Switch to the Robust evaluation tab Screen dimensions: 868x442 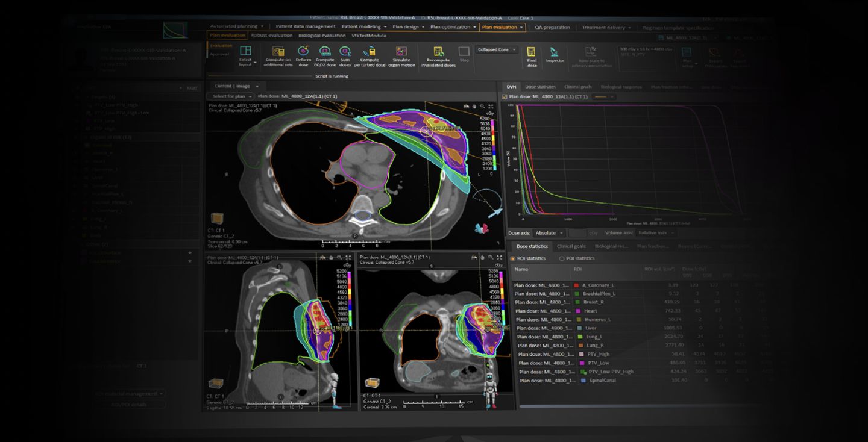(x=271, y=36)
